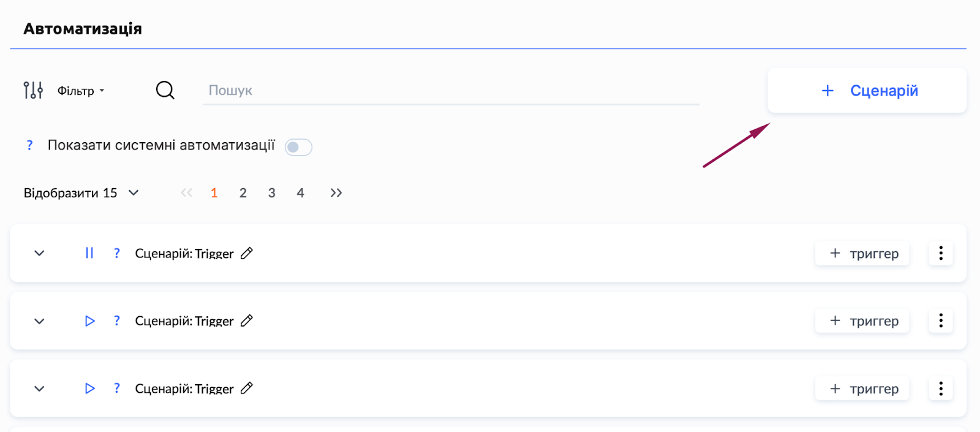This screenshot has width=980, height=432.
Task: Start the second Trigger scenario
Action: (x=89, y=321)
